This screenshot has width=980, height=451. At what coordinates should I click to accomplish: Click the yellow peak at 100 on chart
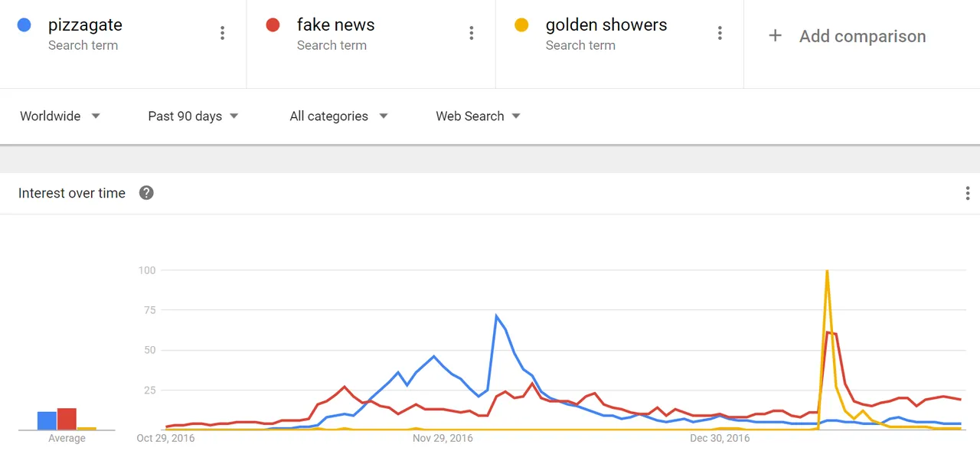[827, 271]
